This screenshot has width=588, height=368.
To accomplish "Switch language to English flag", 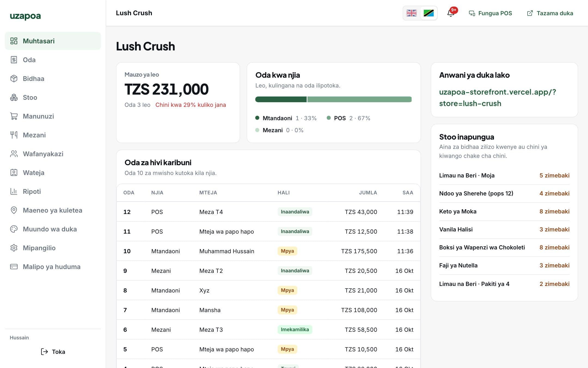I will point(412,13).
